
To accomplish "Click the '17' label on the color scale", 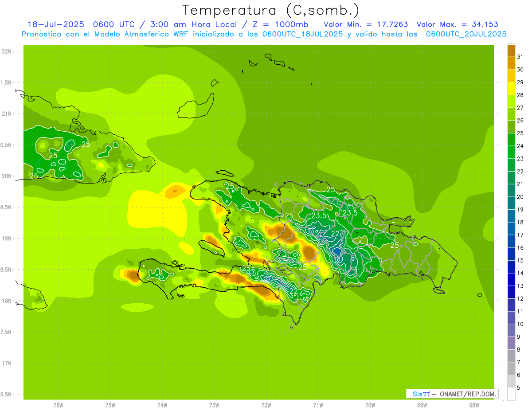I will pos(520,235).
